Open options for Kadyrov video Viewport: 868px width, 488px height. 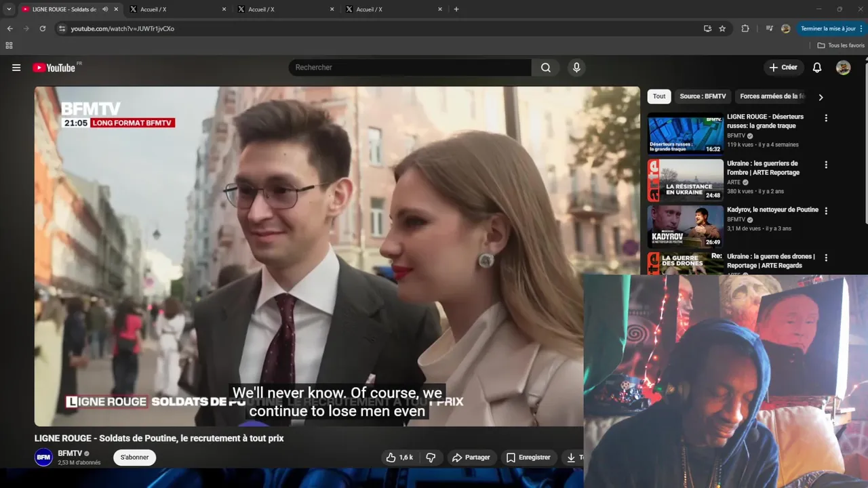tap(826, 211)
